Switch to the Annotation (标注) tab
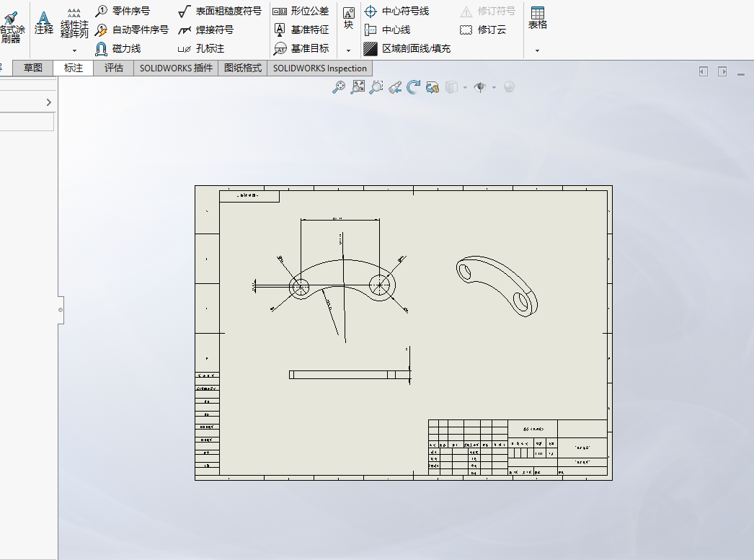The image size is (754, 560). (x=73, y=68)
